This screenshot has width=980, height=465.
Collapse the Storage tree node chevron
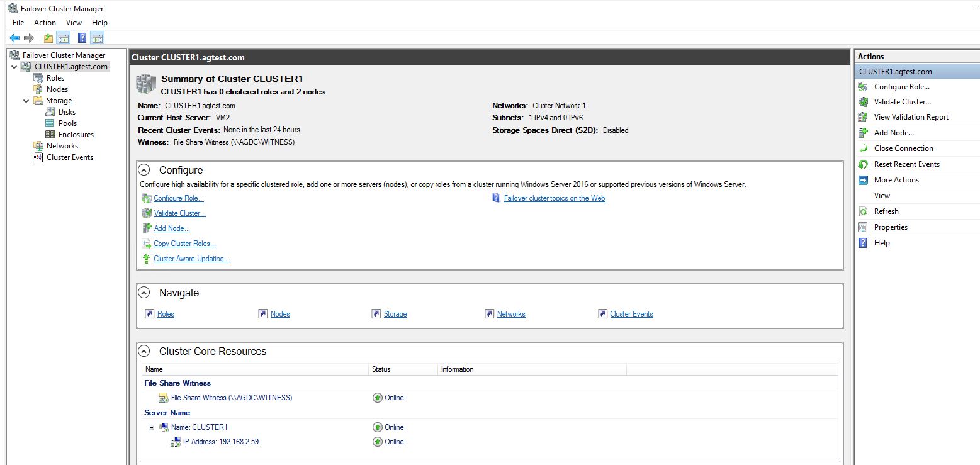(26, 101)
